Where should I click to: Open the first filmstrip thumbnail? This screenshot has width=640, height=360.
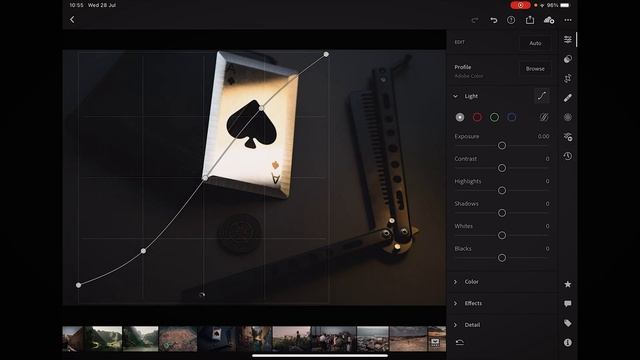tap(73, 339)
